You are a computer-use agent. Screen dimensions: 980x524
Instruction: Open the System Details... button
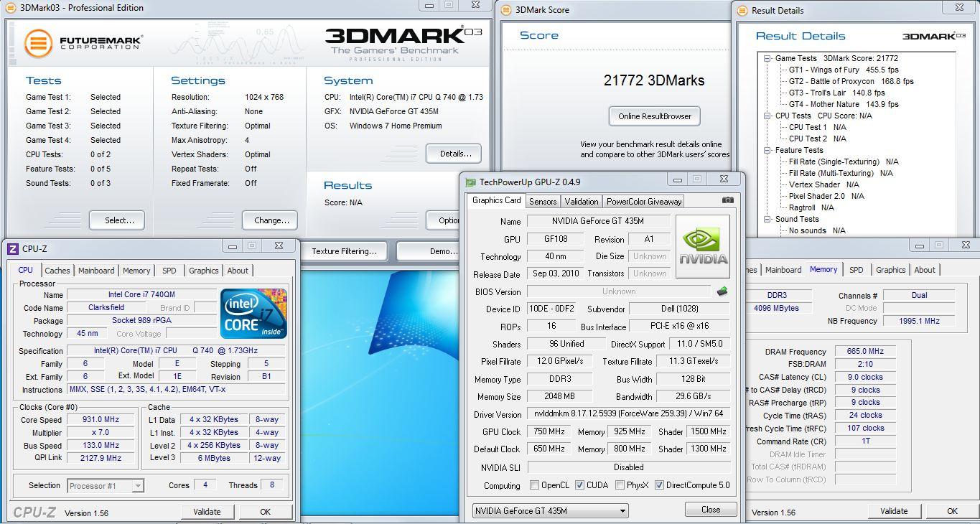click(454, 154)
